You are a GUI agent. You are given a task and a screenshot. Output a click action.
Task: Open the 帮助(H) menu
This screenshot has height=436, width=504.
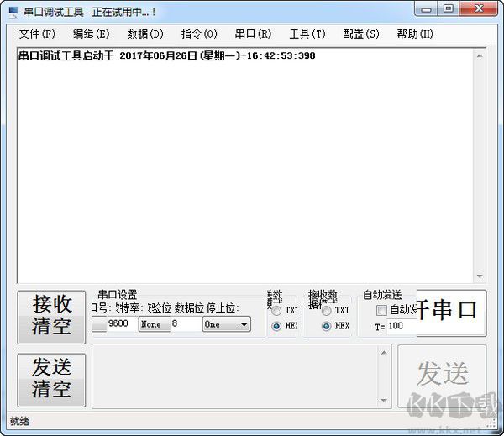coord(415,34)
